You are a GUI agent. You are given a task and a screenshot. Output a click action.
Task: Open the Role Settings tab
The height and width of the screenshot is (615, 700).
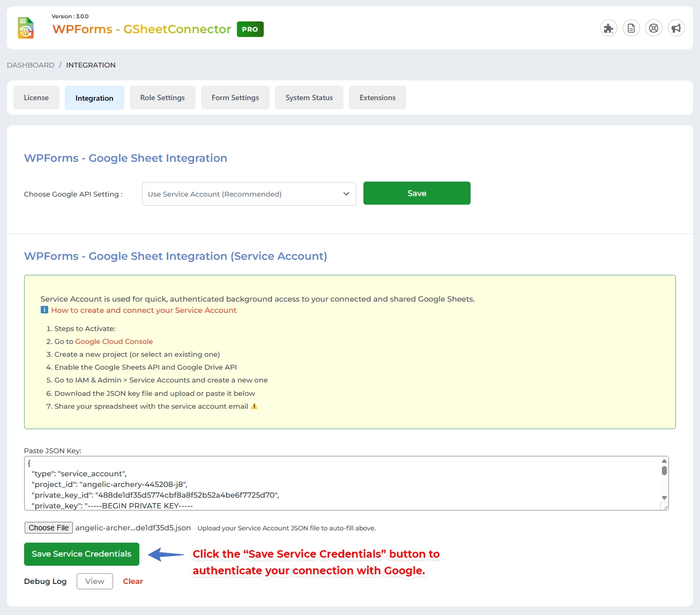click(x=162, y=97)
